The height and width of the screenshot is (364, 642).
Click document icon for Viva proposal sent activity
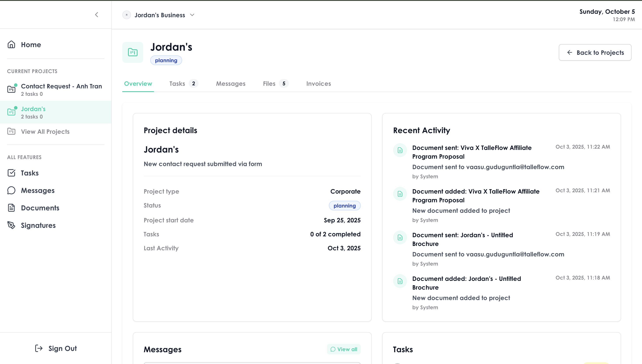coord(400,150)
